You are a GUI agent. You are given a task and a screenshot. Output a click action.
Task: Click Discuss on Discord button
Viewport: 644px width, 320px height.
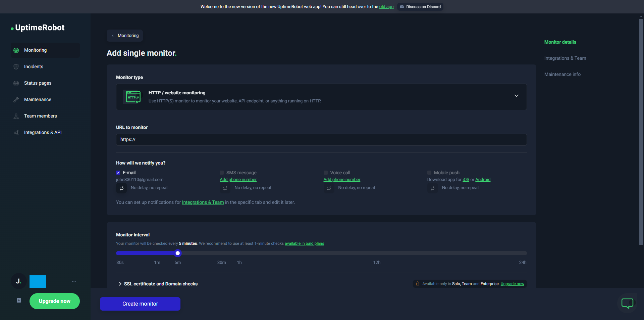pyautogui.click(x=420, y=7)
